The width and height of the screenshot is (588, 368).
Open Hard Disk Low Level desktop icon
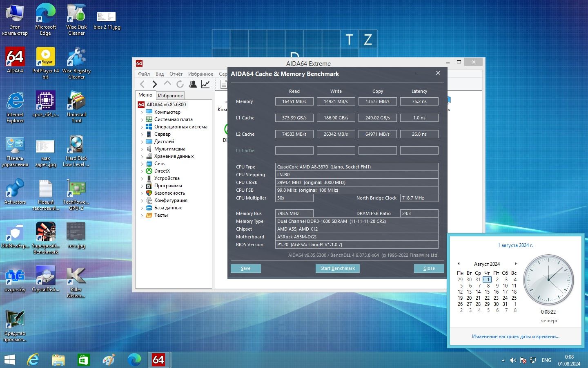click(76, 150)
